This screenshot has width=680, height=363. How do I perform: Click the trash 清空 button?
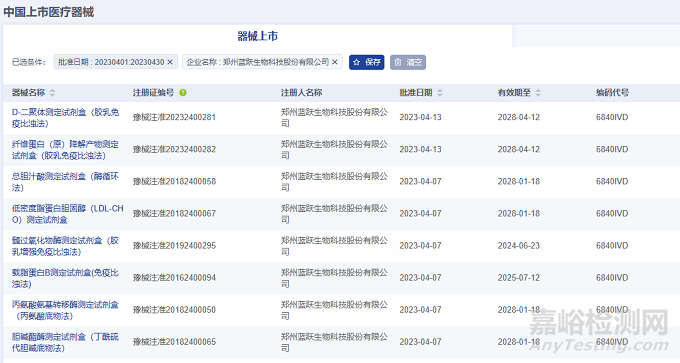(408, 62)
